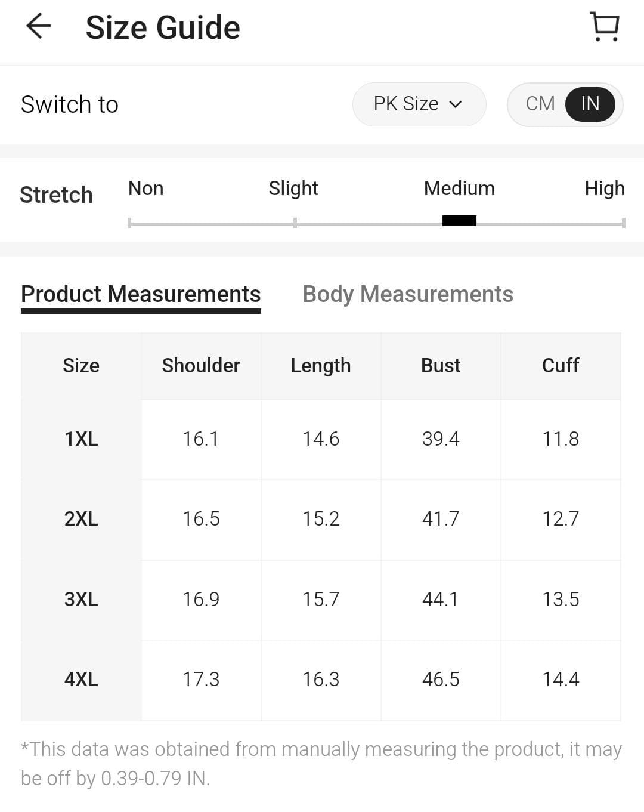Tap the back arrow icon
Screen dimensions: 644x812
(x=39, y=26)
